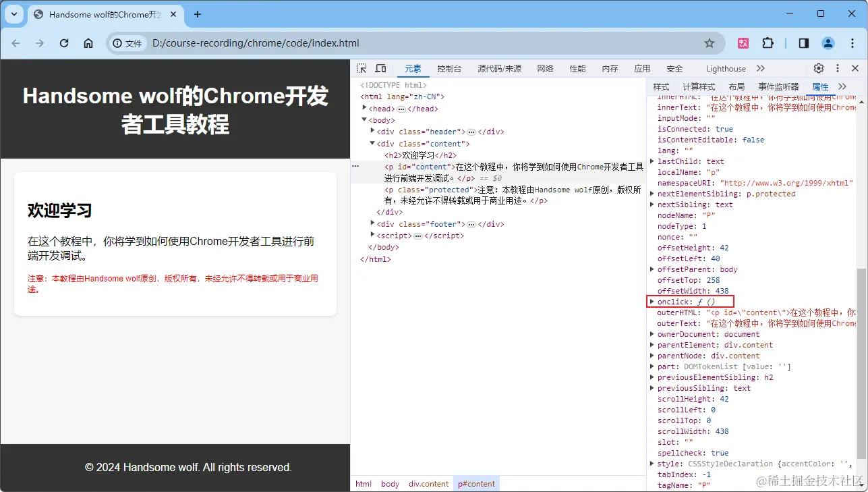Close the Handsome wolf browser tab
The height and width of the screenshot is (492, 868).
175,14
